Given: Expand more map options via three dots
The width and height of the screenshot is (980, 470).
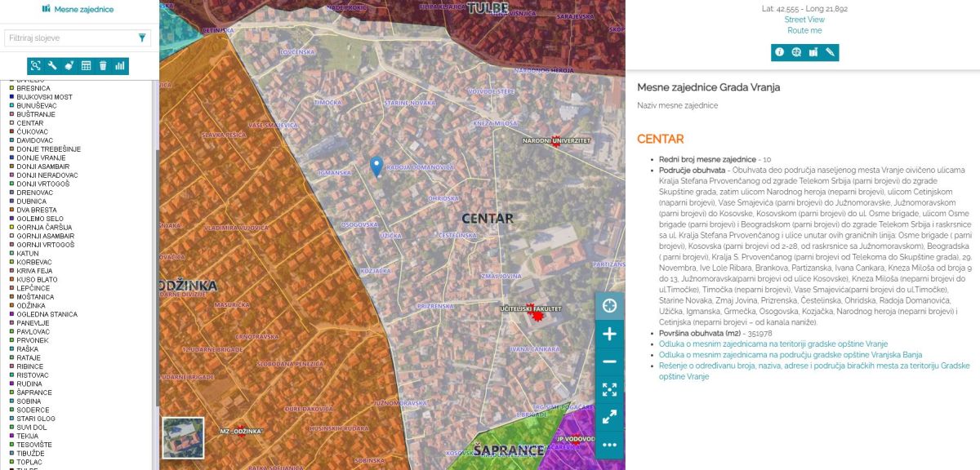Looking at the screenshot, I should pos(609,445).
